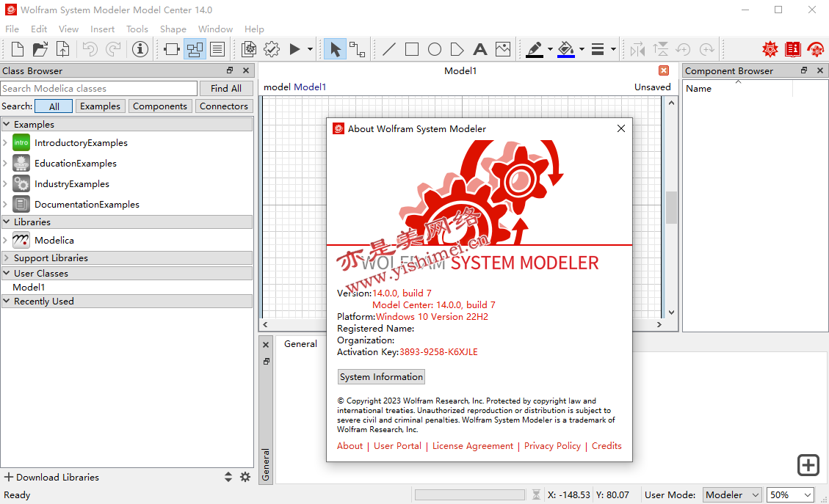Click the Search Modelica classes field
The height and width of the screenshot is (504, 829).
click(x=99, y=88)
